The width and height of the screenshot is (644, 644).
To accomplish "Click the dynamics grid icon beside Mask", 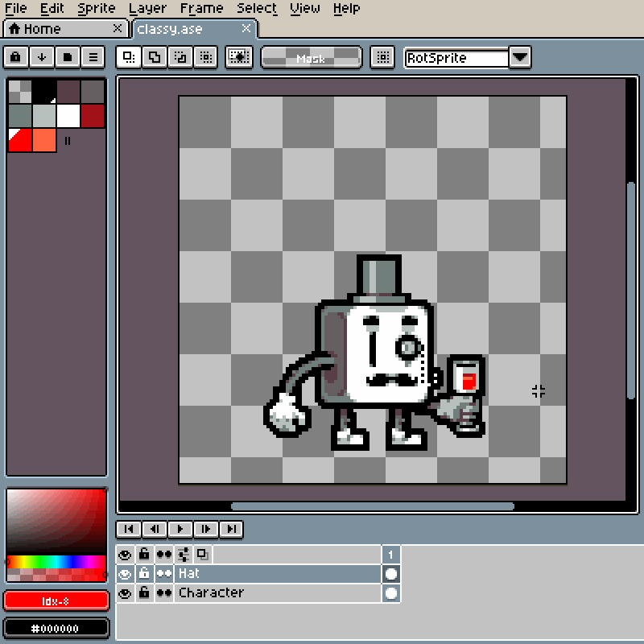I will point(383,57).
